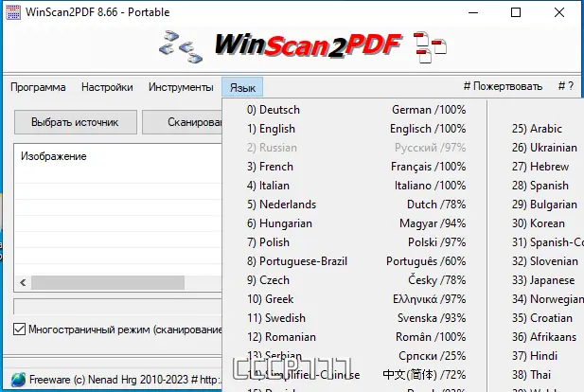Select 10) Greek language

click(x=355, y=299)
